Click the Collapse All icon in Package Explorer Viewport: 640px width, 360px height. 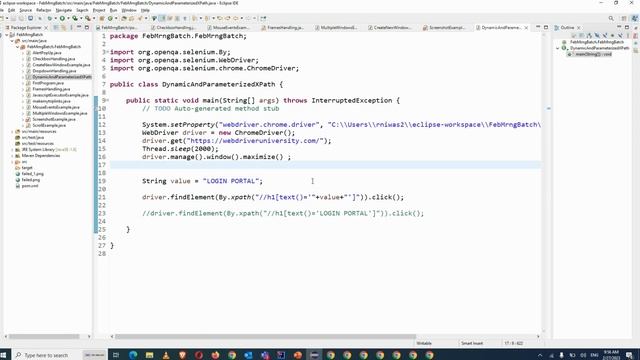point(55,27)
